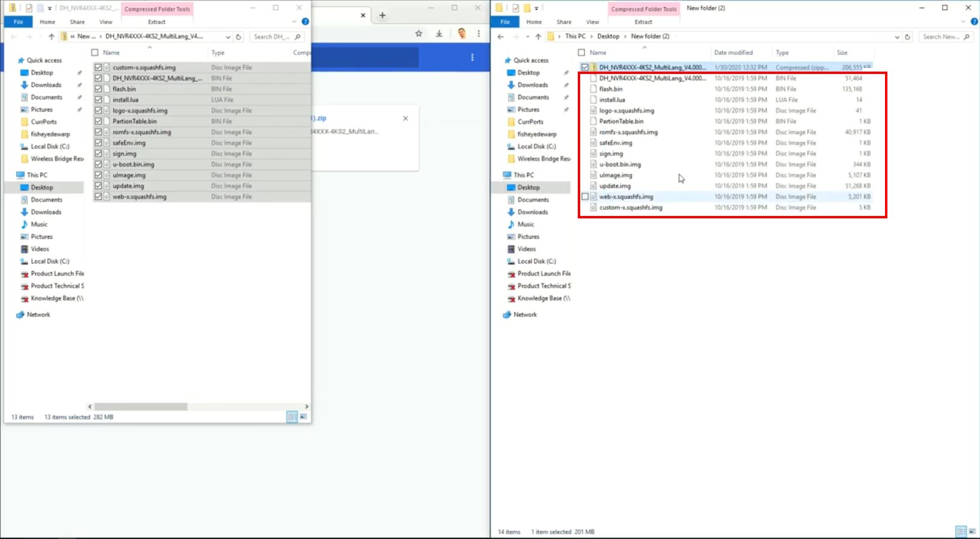
Task: Expand the chevron after Desktop in the right breadcrumb
Action: 625,37
